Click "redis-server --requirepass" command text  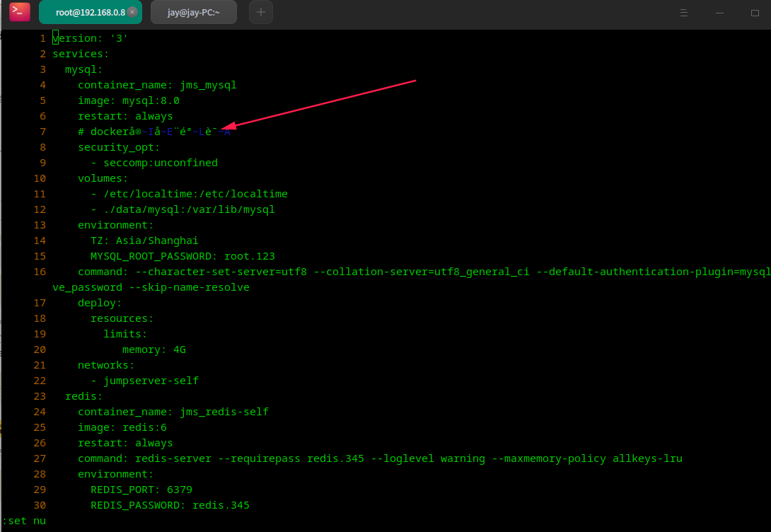[217, 458]
